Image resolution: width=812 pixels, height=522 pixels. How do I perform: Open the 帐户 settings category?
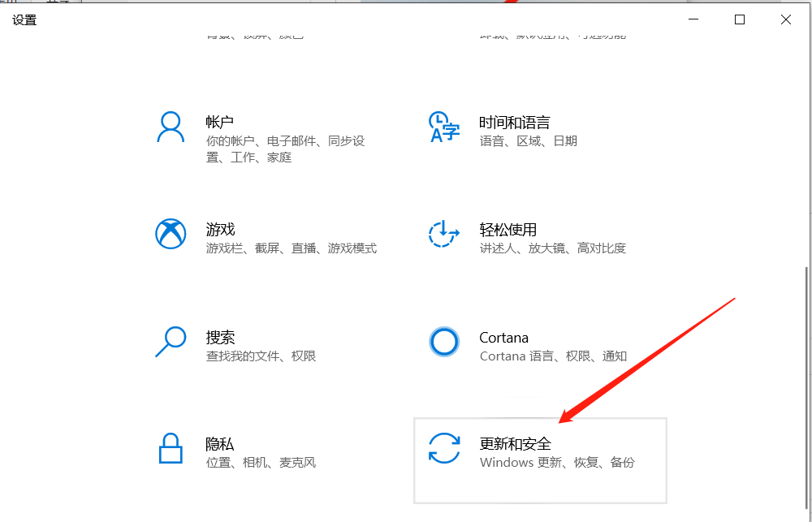click(x=268, y=138)
